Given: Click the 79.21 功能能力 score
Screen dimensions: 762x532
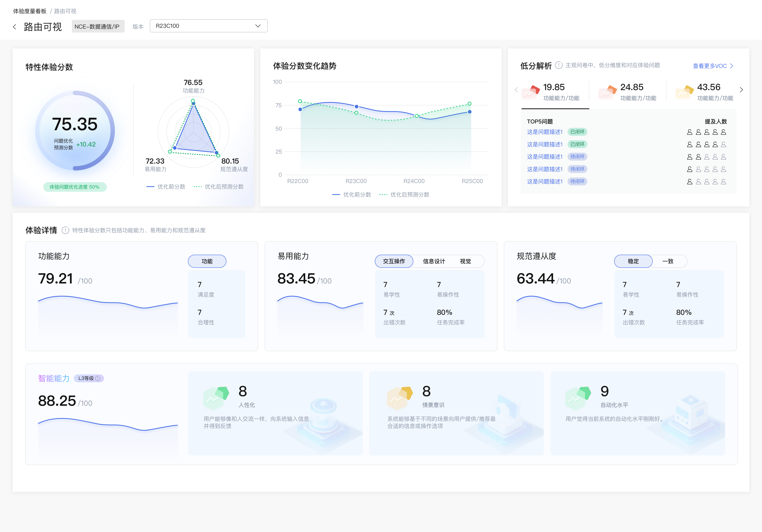Looking at the screenshot, I should point(55,279).
